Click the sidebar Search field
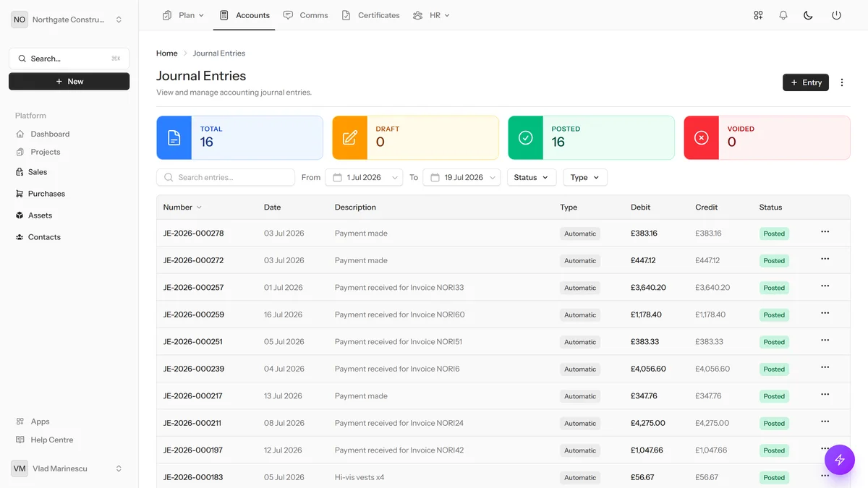 [69, 59]
